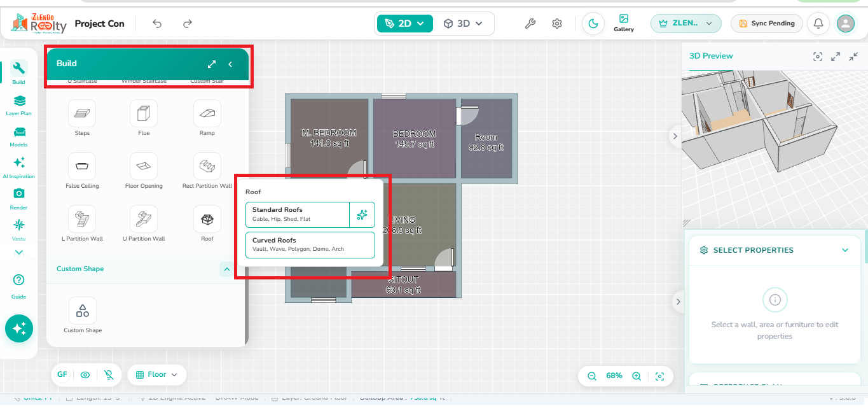Click the Sync Pending button
The height and width of the screenshot is (408, 868).
coord(767,24)
